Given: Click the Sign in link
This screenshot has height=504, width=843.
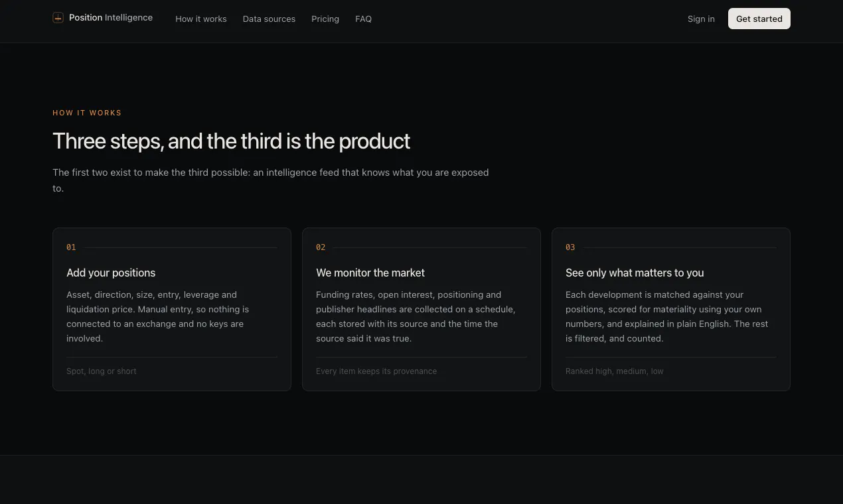Looking at the screenshot, I should tap(701, 19).
